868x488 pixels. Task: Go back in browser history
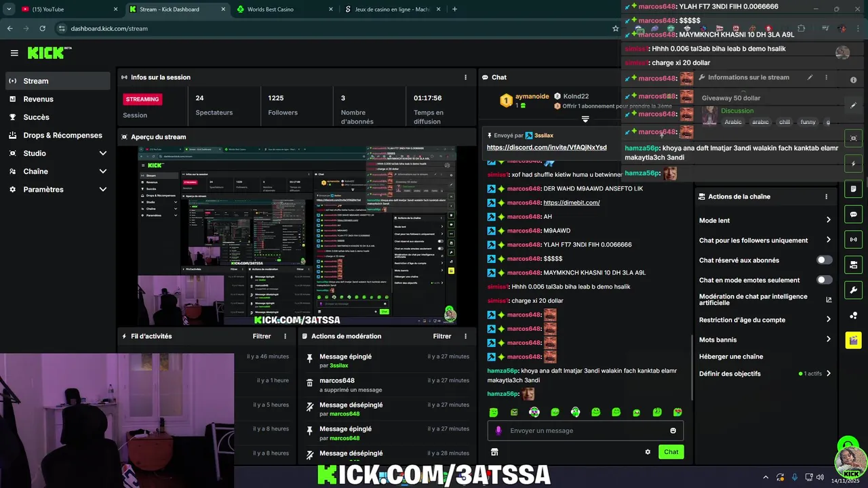pyautogui.click(x=9, y=28)
